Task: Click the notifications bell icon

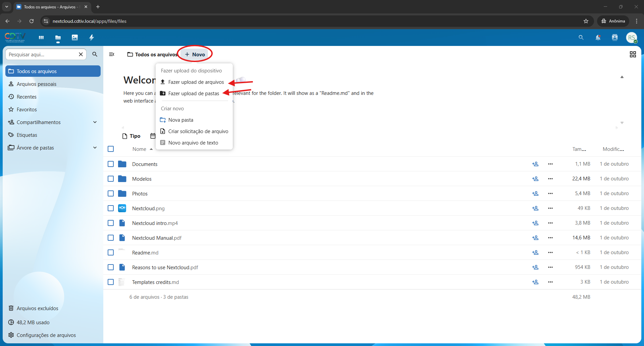Action: (598, 38)
